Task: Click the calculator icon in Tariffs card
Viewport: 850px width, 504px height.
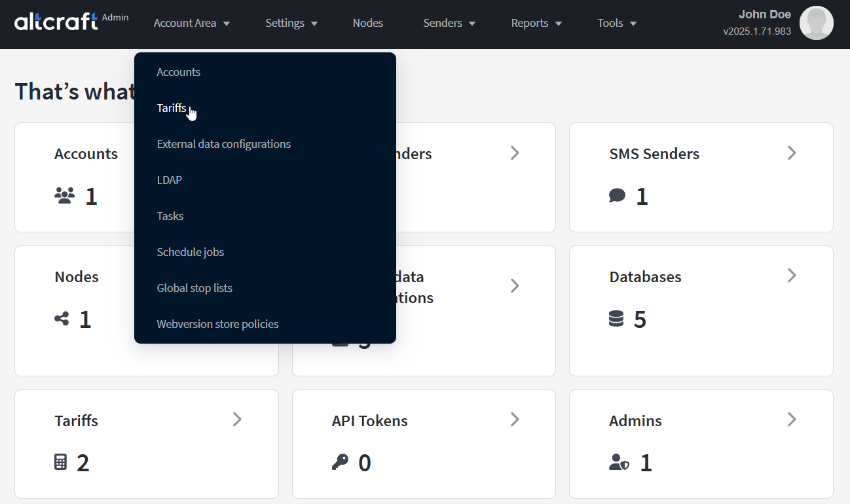Action: tap(60, 462)
